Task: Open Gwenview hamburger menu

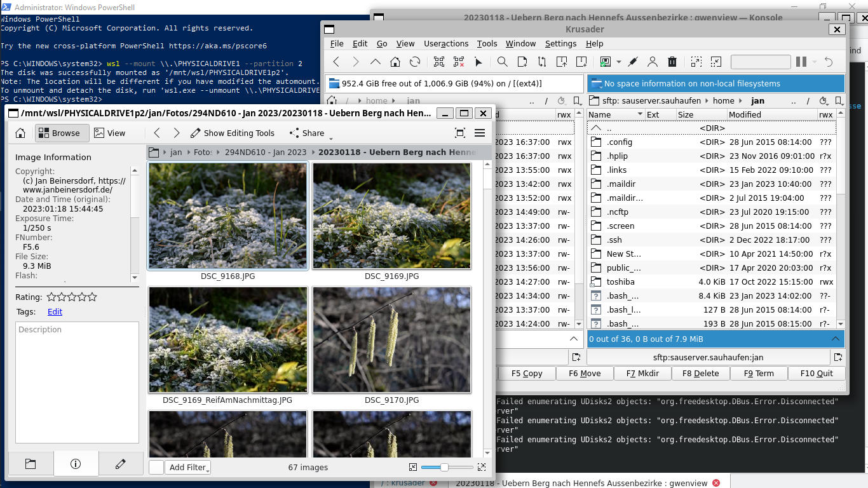Action: click(480, 133)
